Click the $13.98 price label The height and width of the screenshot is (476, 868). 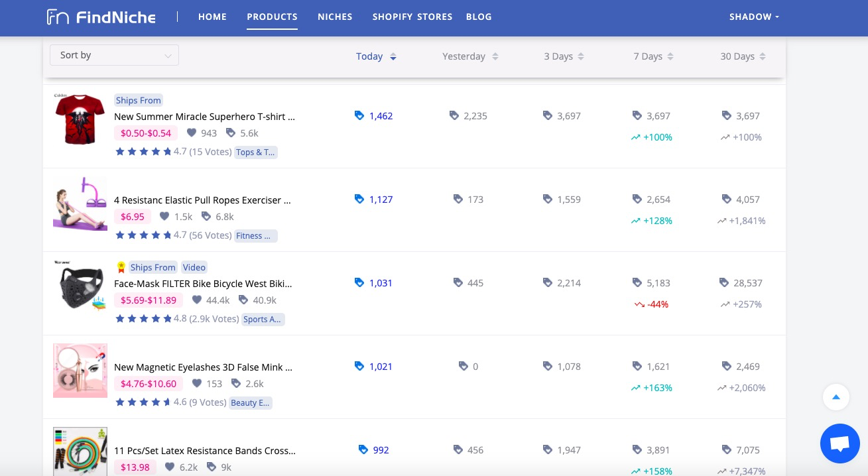tap(135, 467)
